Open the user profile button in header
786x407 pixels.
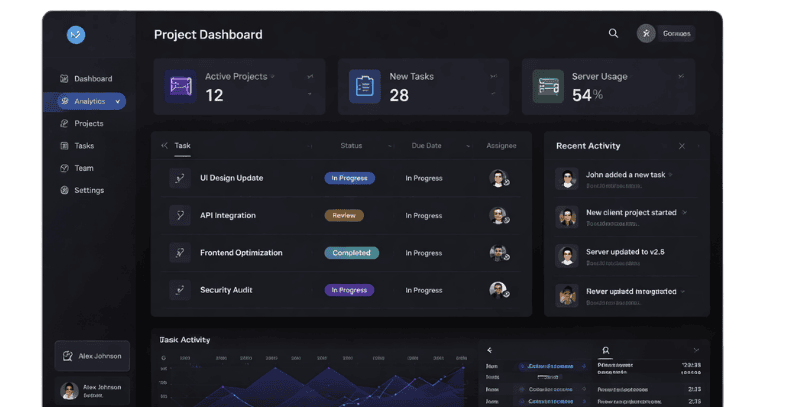(x=665, y=33)
